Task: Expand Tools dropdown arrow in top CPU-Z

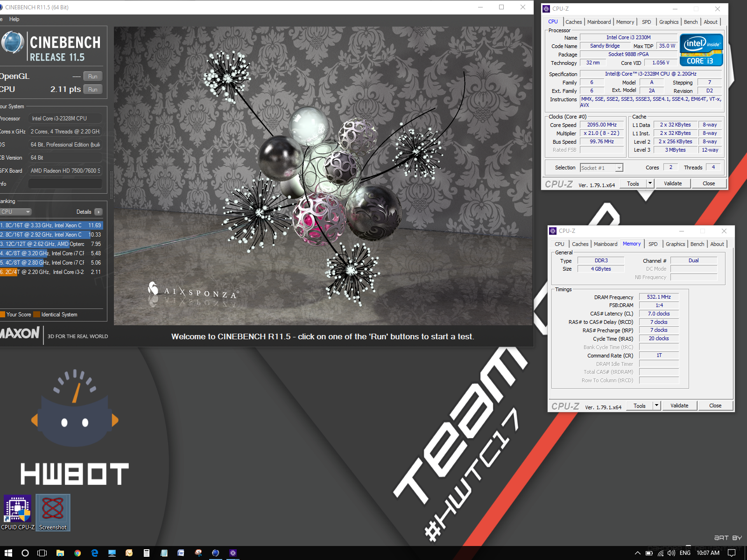Action: tap(650, 184)
